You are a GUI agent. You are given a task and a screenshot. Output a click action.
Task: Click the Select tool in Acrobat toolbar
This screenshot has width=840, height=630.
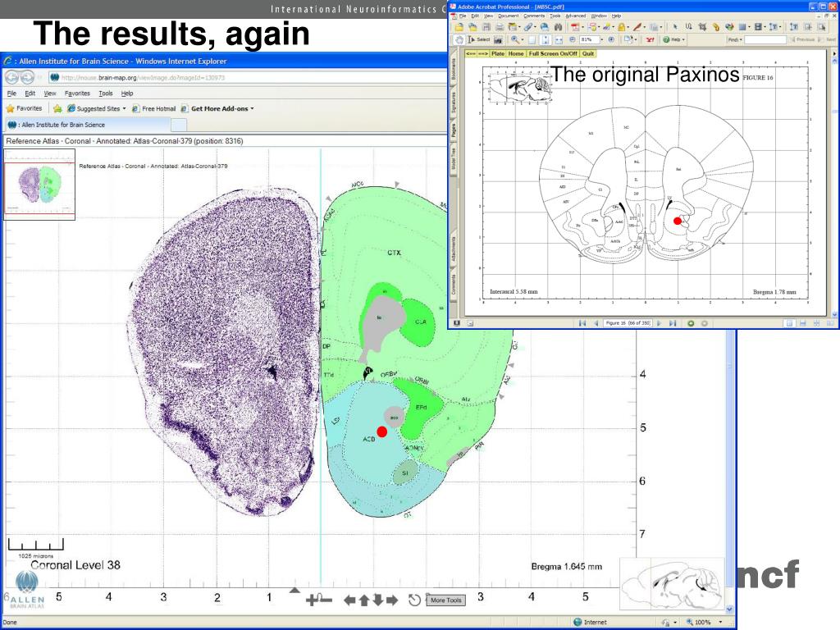point(478,39)
